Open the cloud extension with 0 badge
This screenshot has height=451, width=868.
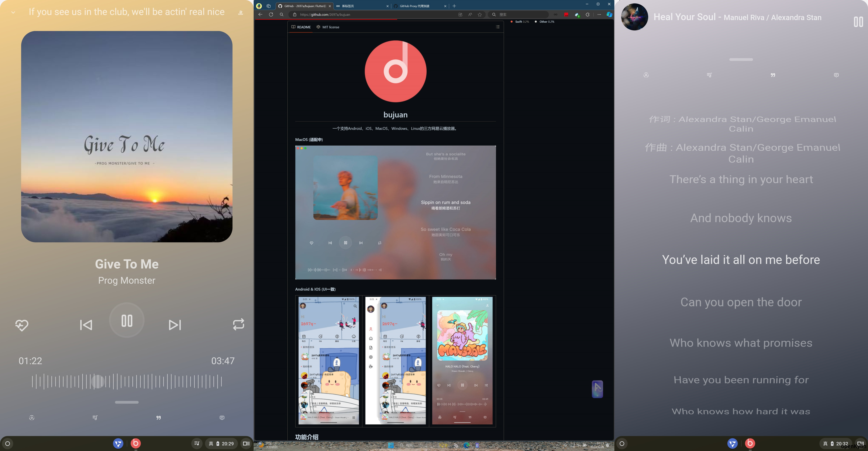(577, 15)
